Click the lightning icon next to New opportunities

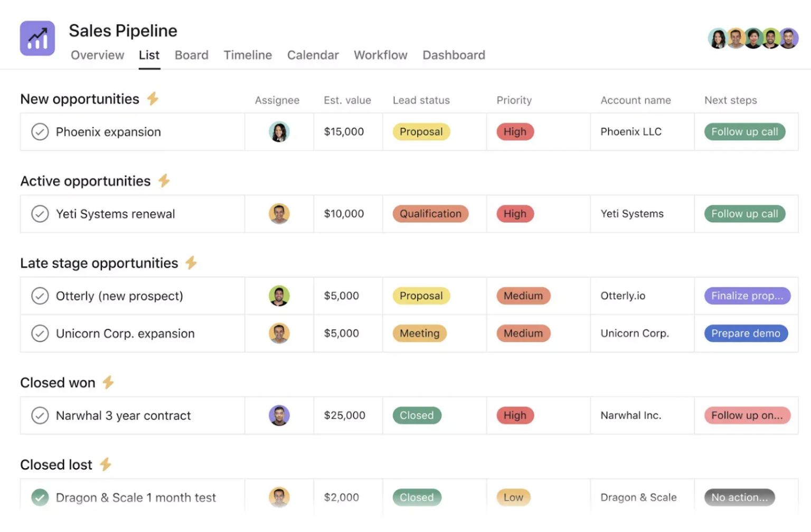(x=153, y=98)
